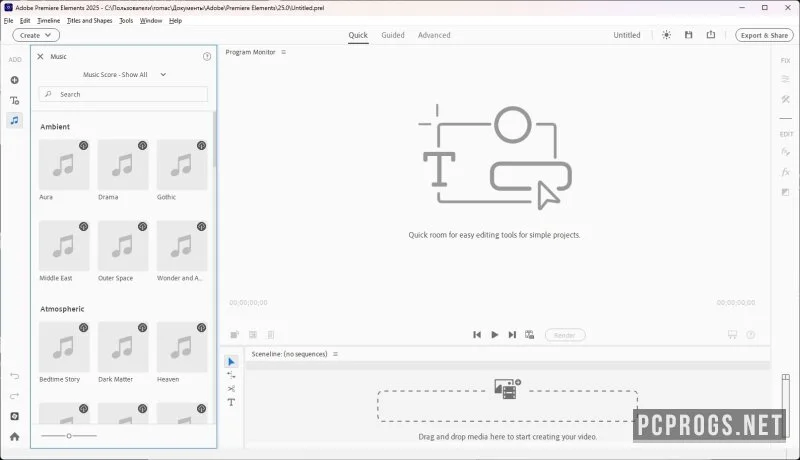Click the Ambient category heading

[x=55, y=126]
